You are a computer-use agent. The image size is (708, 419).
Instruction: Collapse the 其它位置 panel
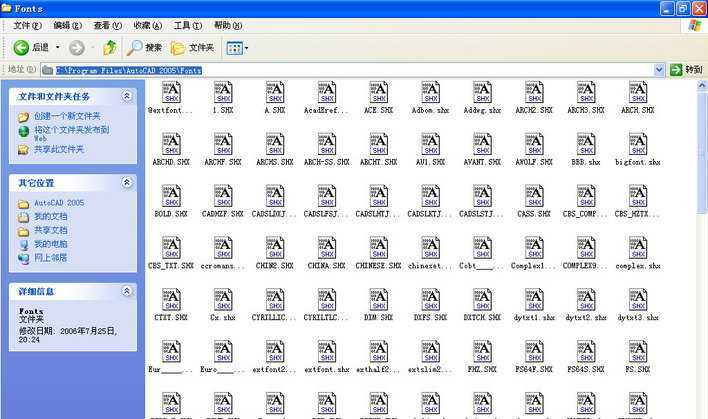(x=127, y=182)
